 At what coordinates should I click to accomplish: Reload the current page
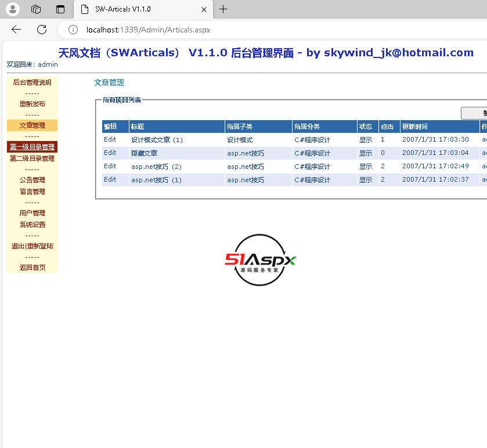tap(42, 30)
